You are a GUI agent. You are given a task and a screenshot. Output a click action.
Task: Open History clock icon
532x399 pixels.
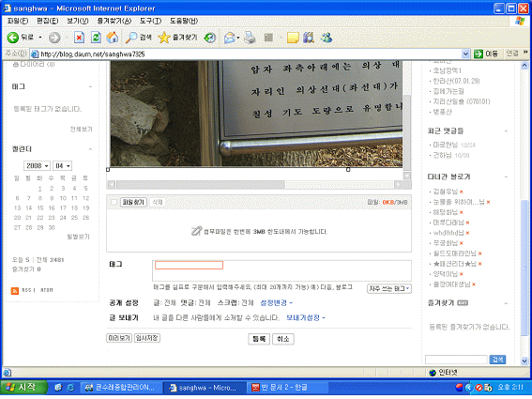point(210,38)
